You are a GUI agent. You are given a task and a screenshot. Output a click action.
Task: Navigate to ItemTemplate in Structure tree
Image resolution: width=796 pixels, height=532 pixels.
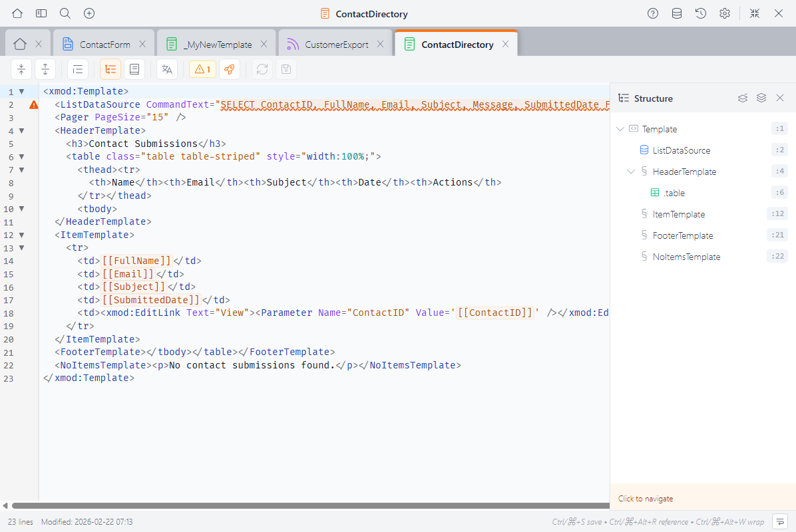pyautogui.click(x=679, y=214)
